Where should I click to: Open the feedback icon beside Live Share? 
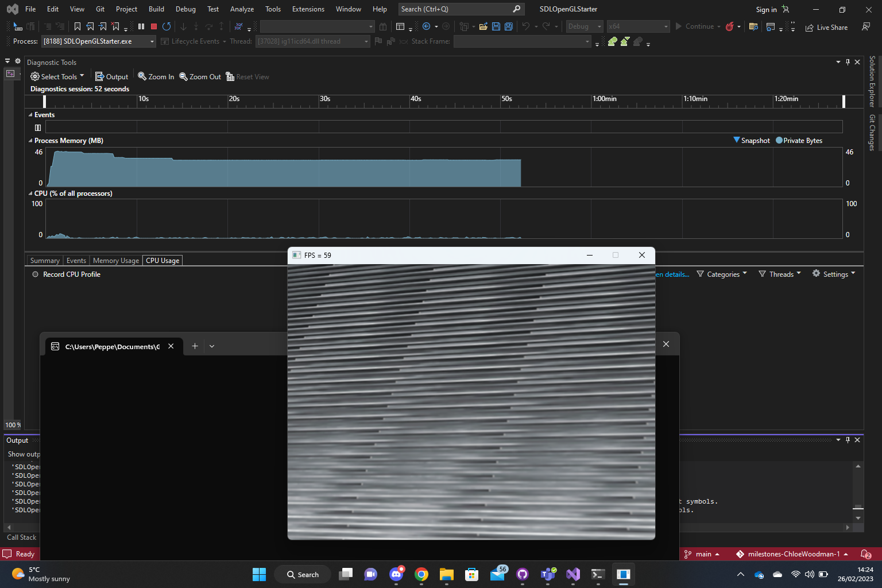click(x=866, y=27)
